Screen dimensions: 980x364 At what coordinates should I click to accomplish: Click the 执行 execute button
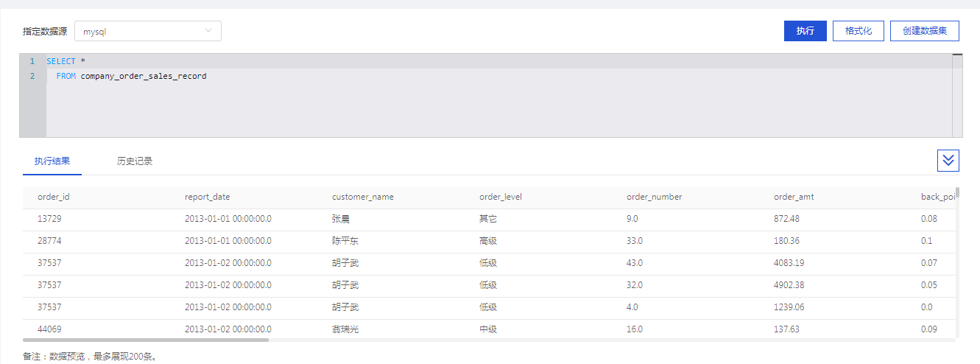(805, 31)
